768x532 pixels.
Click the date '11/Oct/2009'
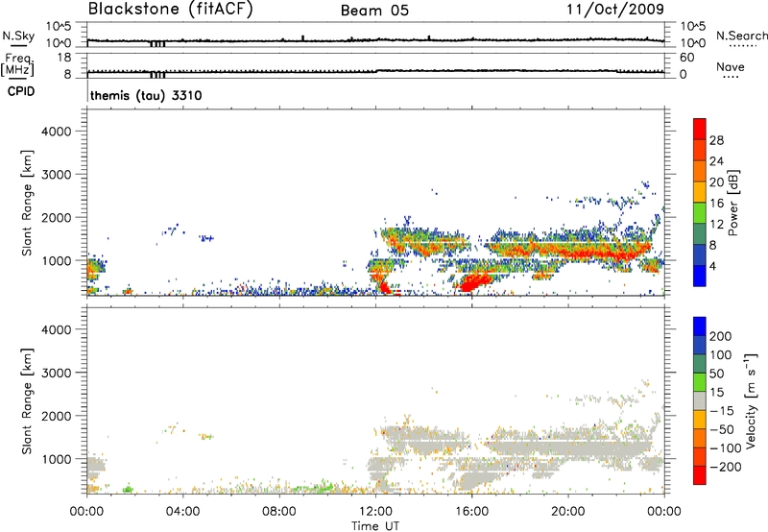click(x=615, y=10)
